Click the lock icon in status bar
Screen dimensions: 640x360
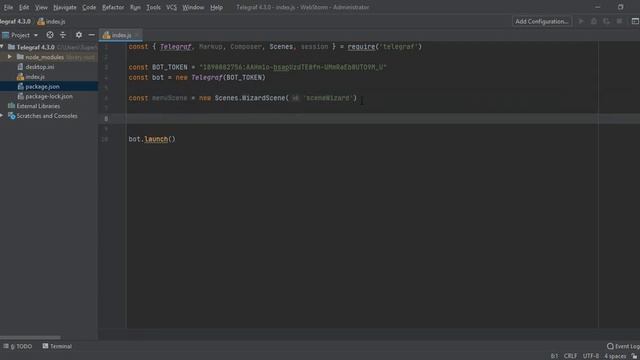click(x=634, y=356)
